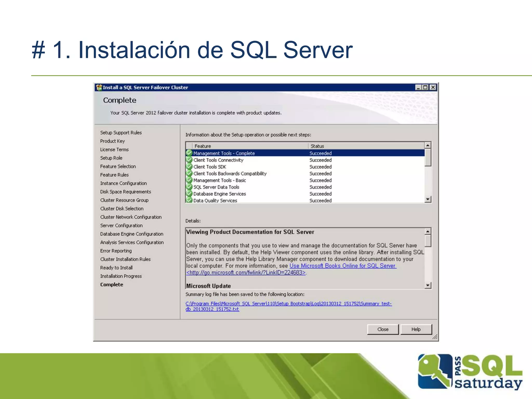This screenshot has height=399, width=532.
Task: Select the Data Quality Services row
Action: pos(305,200)
